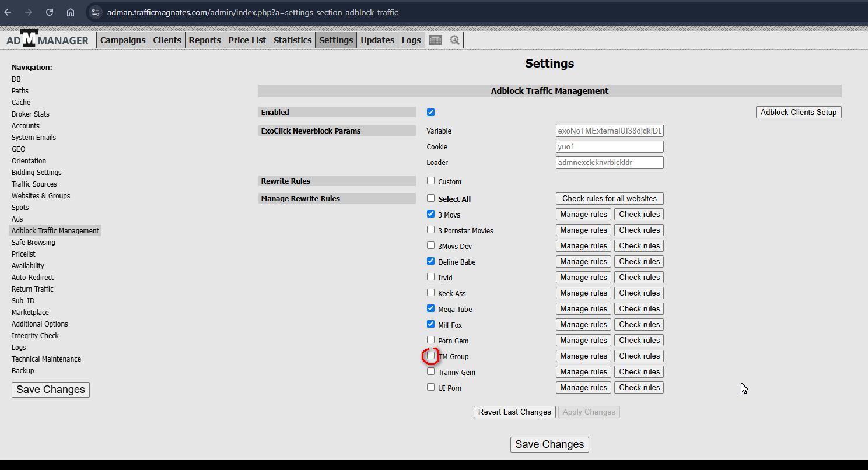Manage rules for 3 Movs
Screen dimensions: 868x470
pyautogui.click(x=583, y=214)
